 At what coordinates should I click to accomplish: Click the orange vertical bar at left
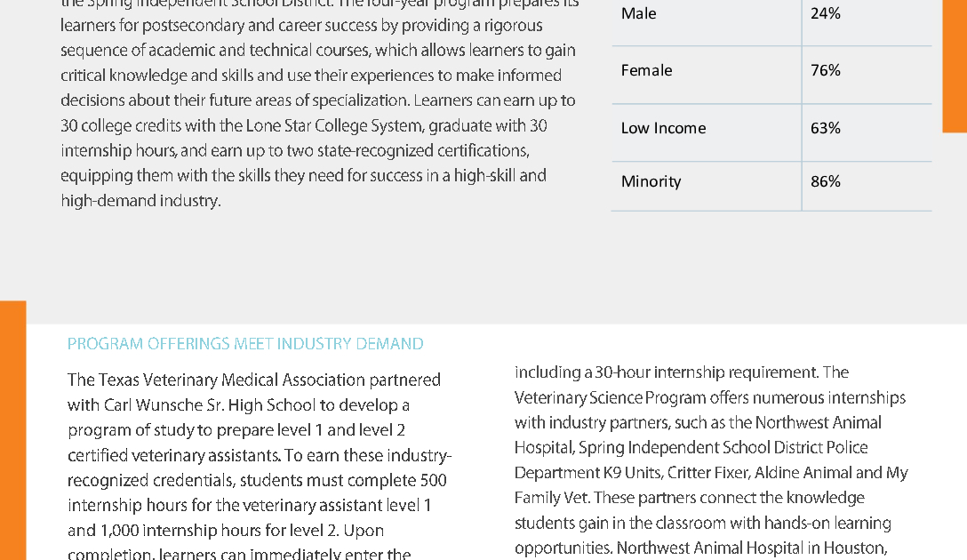point(13,430)
